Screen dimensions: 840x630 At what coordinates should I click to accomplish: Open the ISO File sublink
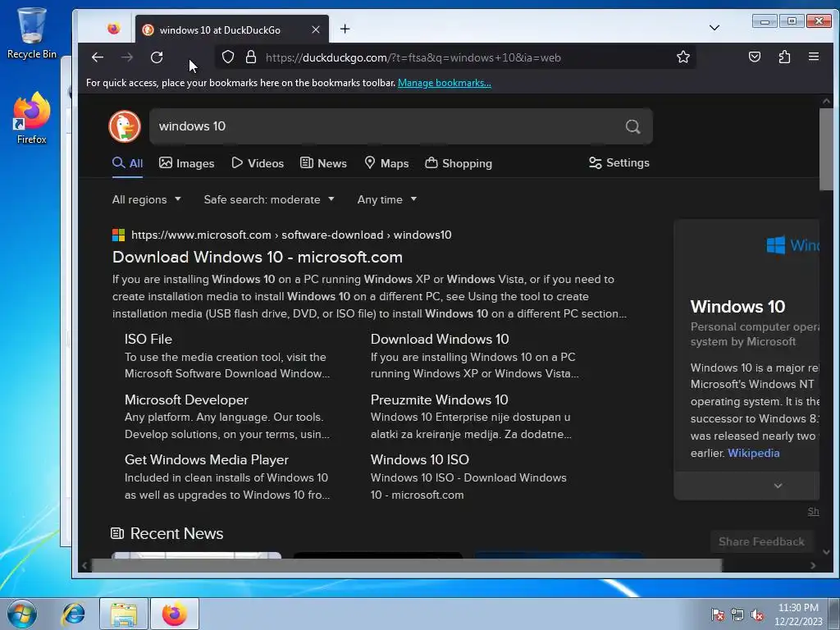(x=148, y=339)
